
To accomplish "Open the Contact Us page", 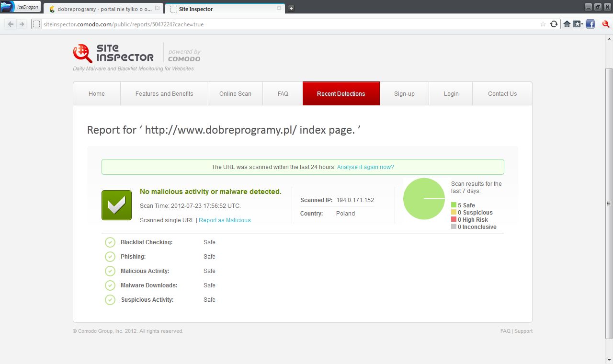I will (502, 93).
